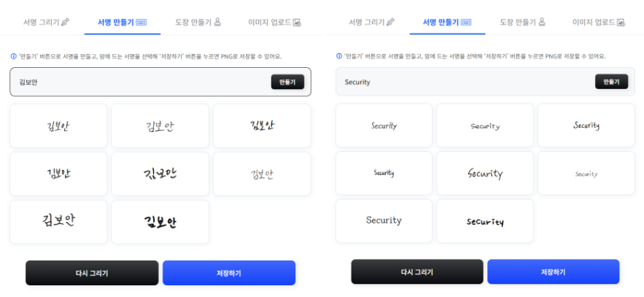Choose the last bold 김보안 signature thumbnail
Image resolution: width=644 pixels, height=297 pixels.
(x=160, y=222)
